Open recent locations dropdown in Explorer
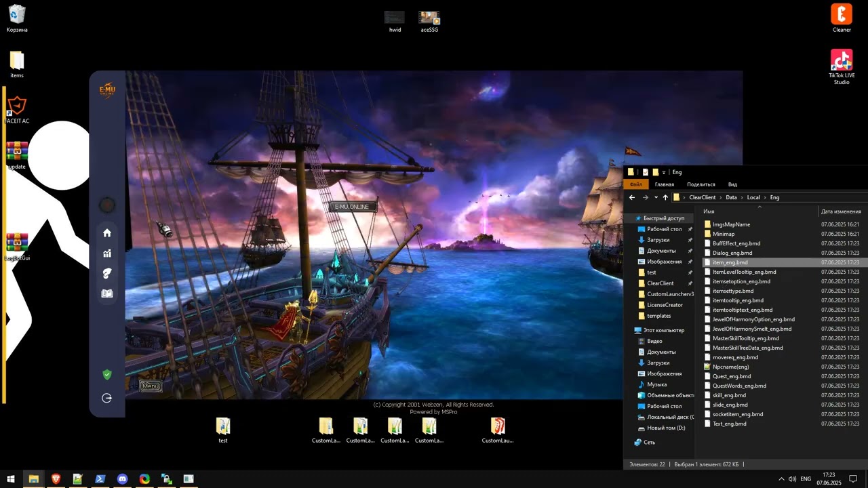This screenshot has height=488, width=868. coord(656,197)
